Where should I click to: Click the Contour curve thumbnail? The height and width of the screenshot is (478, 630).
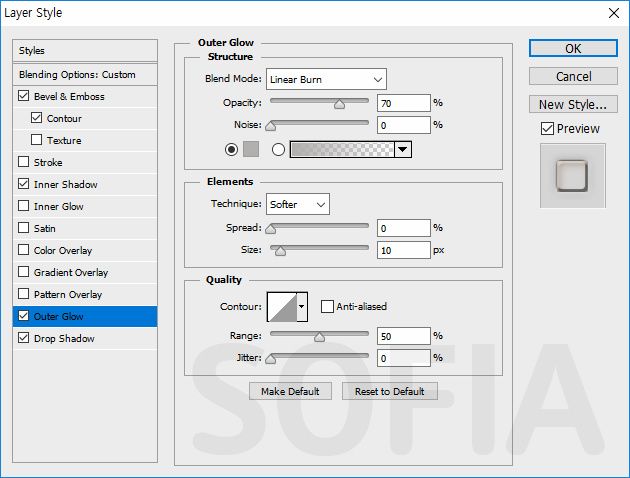coord(282,307)
